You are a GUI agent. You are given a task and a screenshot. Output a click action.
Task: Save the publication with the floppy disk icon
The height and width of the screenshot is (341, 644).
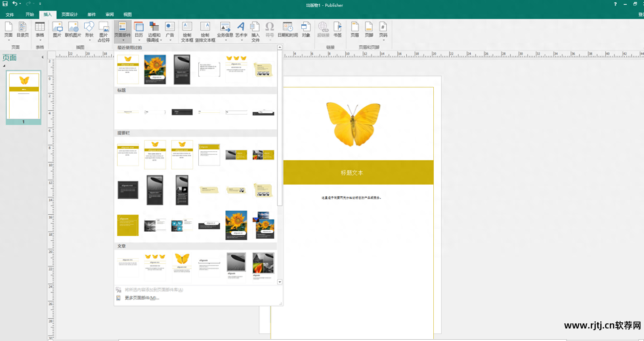click(x=5, y=4)
